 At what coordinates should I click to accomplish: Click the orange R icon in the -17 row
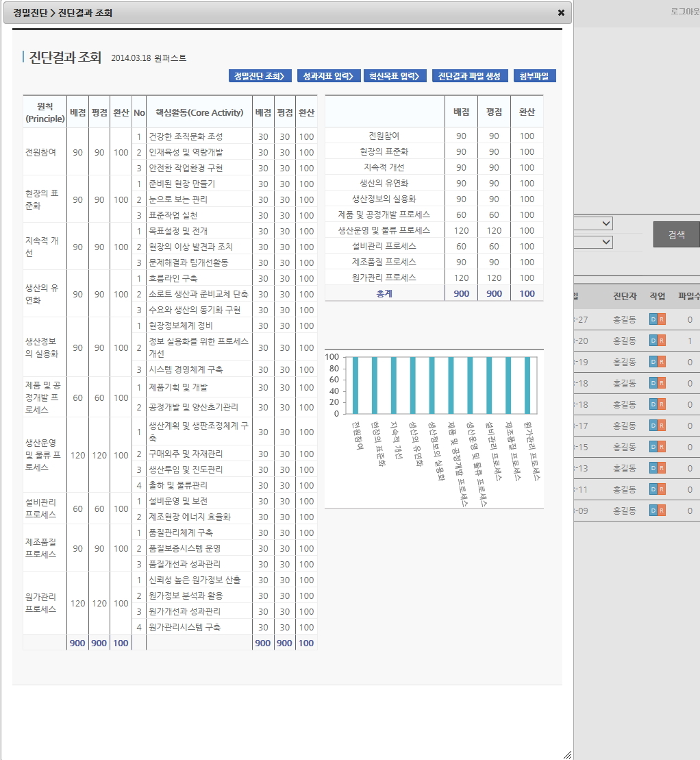point(662,426)
